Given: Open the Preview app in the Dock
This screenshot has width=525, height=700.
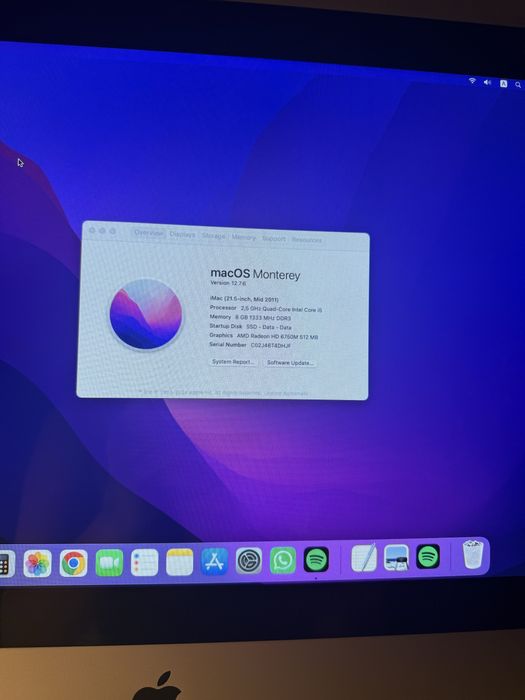Looking at the screenshot, I should point(396,558).
